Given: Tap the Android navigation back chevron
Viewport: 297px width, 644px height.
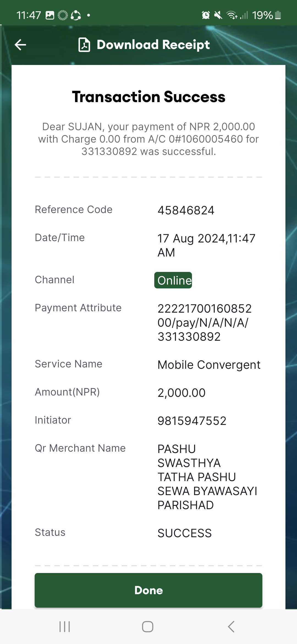Looking at the screenshot, I should coord(231,627).
